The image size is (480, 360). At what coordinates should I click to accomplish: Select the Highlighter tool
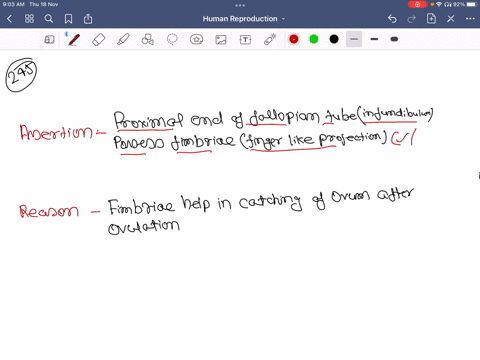coord(123,40)
